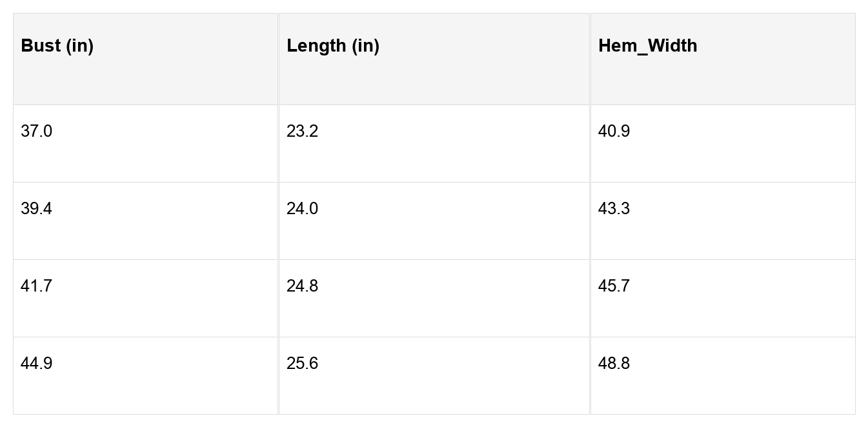This screenshot has width=868, height=427.
Task: Choose the hem width beside length 24.0
Action: point(614,209)
